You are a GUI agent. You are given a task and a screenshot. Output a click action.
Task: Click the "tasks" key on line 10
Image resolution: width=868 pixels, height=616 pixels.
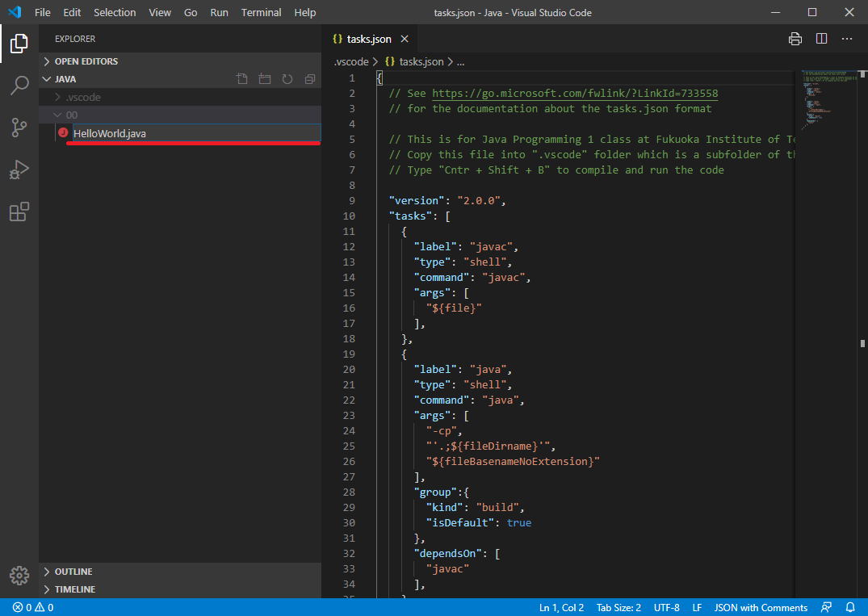[410, 216]
